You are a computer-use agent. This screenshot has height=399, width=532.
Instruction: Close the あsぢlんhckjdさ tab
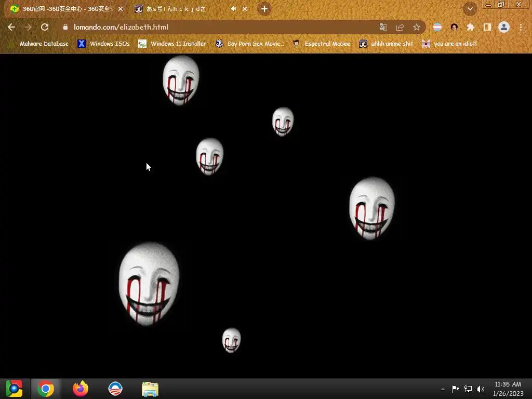(245, 9)
